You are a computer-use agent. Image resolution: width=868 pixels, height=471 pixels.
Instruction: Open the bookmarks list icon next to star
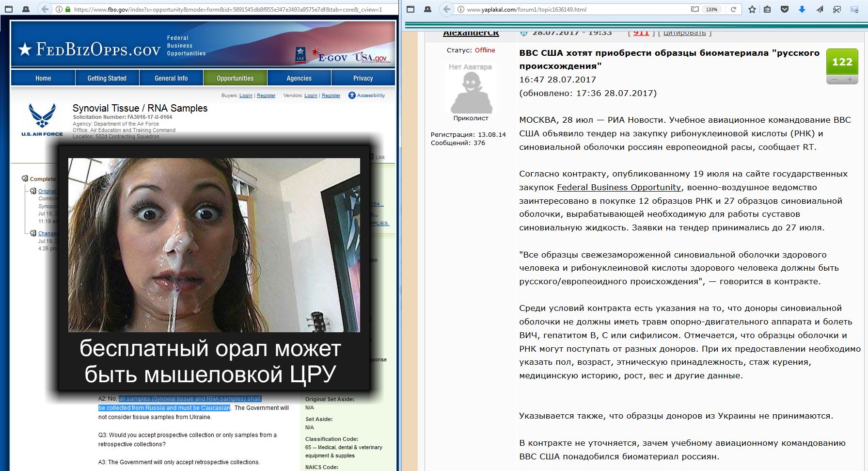(767, 9)
